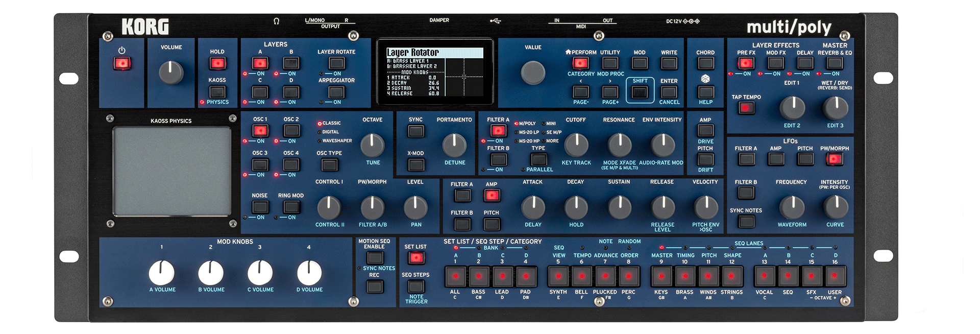Open the Utility button

coord(610,63)
